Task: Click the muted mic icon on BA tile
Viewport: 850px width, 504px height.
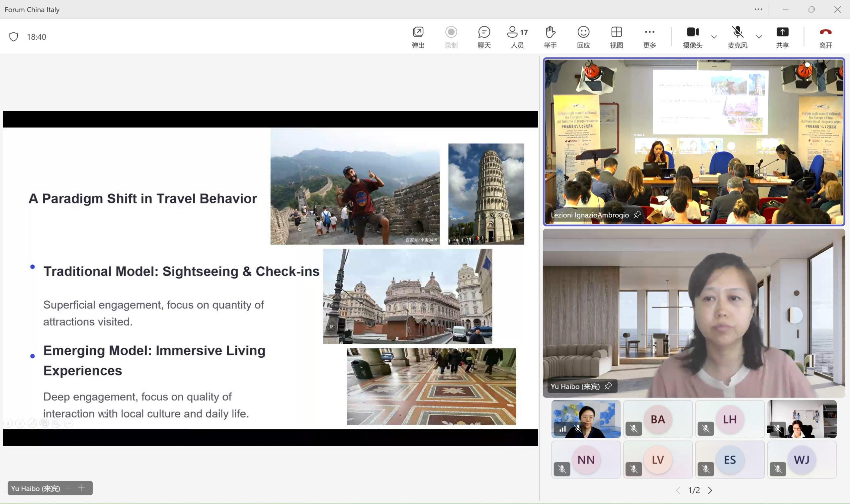Action: [x=634, y=429]
